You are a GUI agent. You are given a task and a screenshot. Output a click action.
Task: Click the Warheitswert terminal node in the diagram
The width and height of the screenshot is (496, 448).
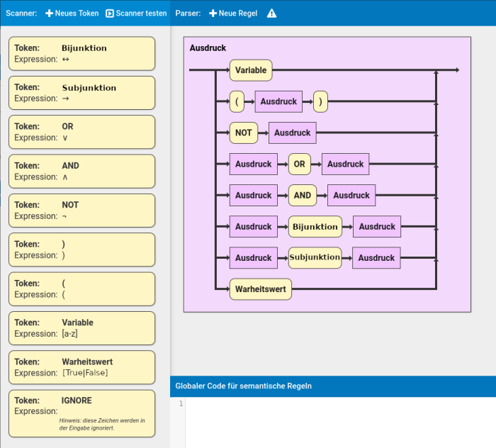coord(261,289)
